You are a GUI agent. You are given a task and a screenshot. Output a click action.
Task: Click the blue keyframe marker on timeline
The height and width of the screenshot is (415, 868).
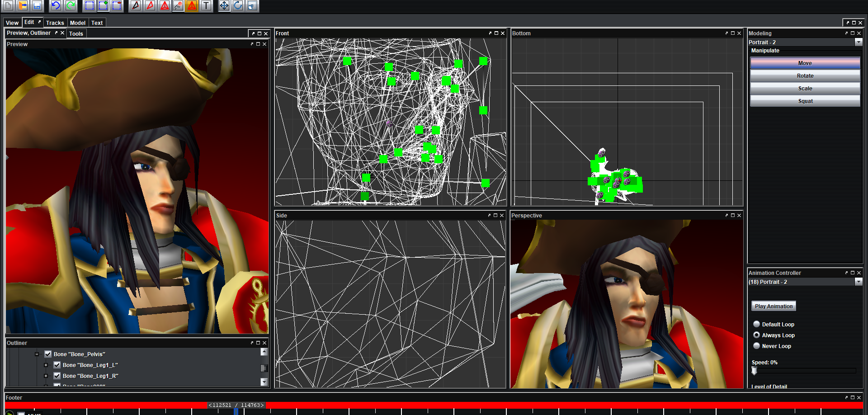236,411
